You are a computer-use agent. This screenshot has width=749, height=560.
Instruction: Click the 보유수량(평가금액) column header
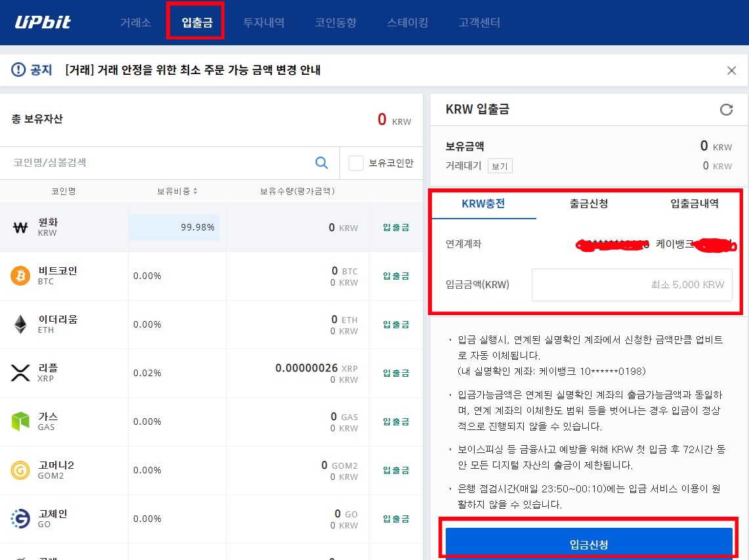[297, 191]
